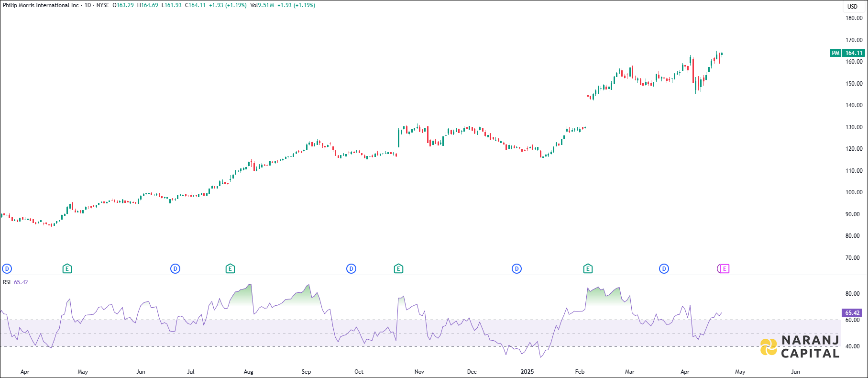Click the high value H164.69
The image size is (868, 378).
pyautogui.click(x=147, y=5)
